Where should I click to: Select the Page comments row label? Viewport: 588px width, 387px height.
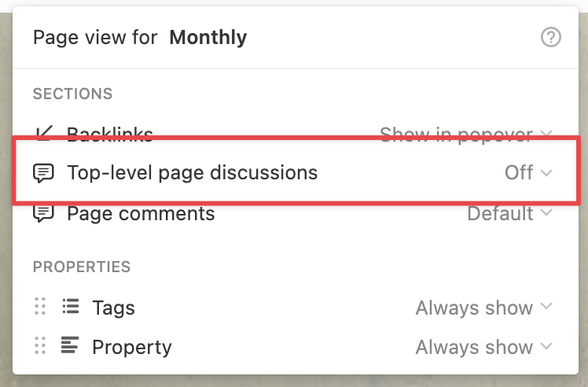point(141,213)
